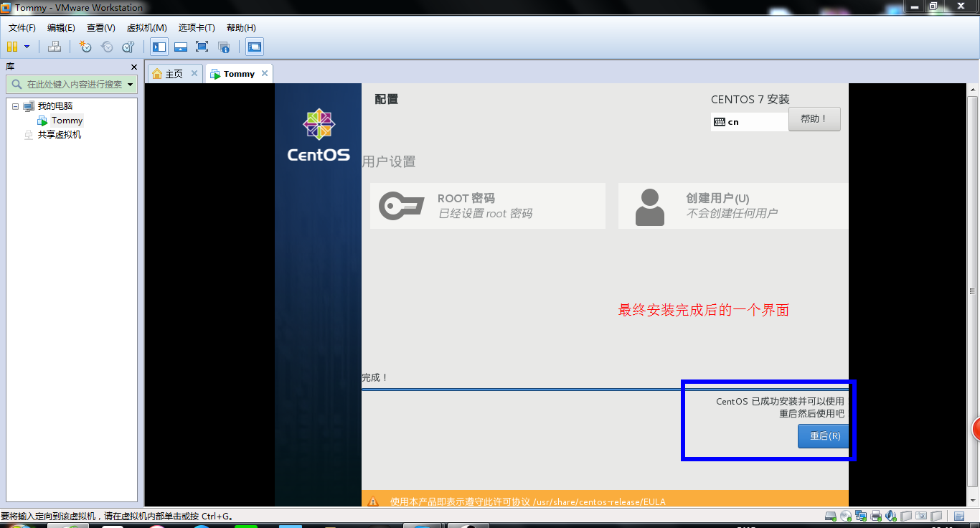Open the ROOT 密码 settings
980x528 pixels.
(x=488, y=206)
